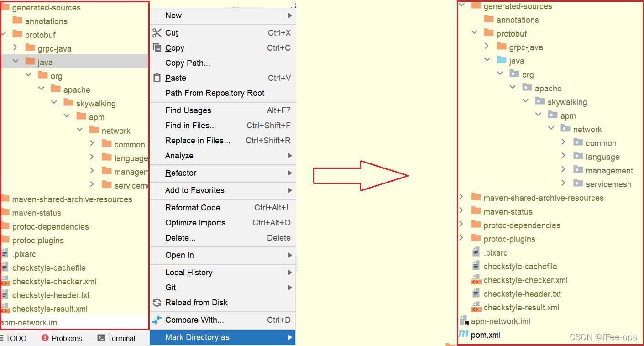Image resolution: width=644 pixels, height=346 pixels.
Task: Click the blue java source folder icon
Action: [502, 60]
